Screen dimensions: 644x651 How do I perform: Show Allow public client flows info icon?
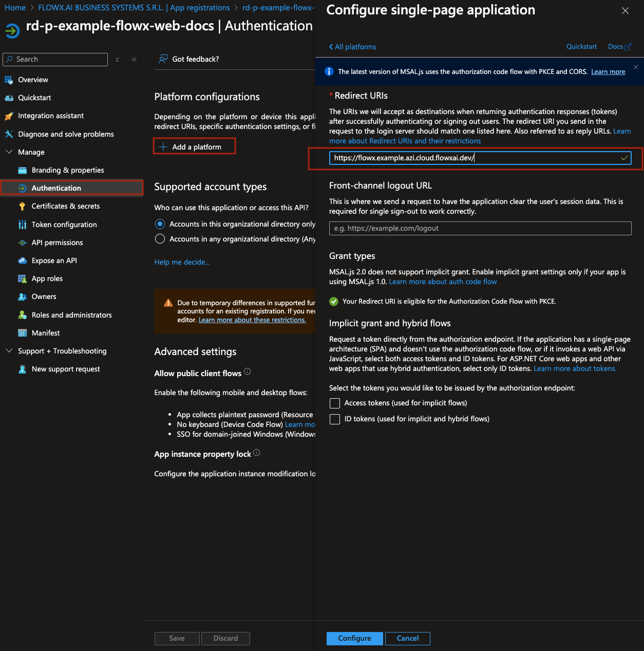tap(248, 371)
